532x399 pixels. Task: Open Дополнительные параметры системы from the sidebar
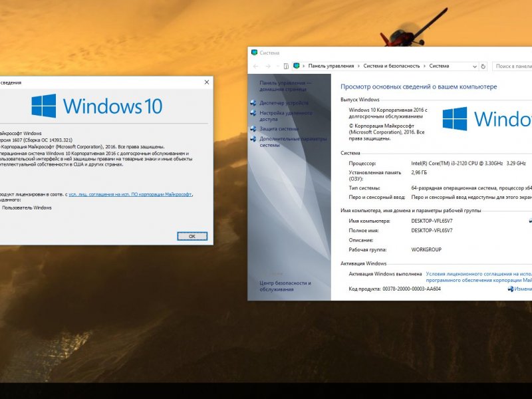[x=293, y=142]
